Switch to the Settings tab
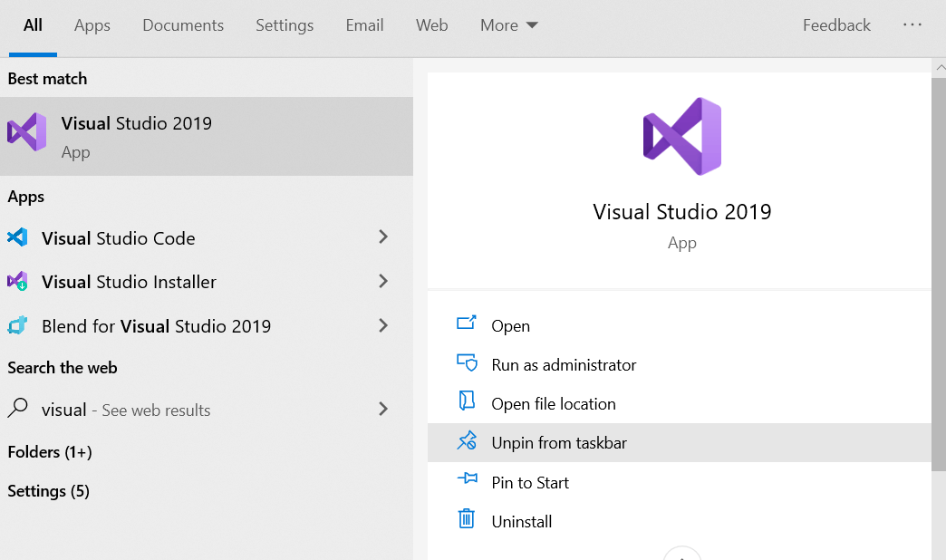Viewport: 946px width, 560px height. [x=285, y=25]
